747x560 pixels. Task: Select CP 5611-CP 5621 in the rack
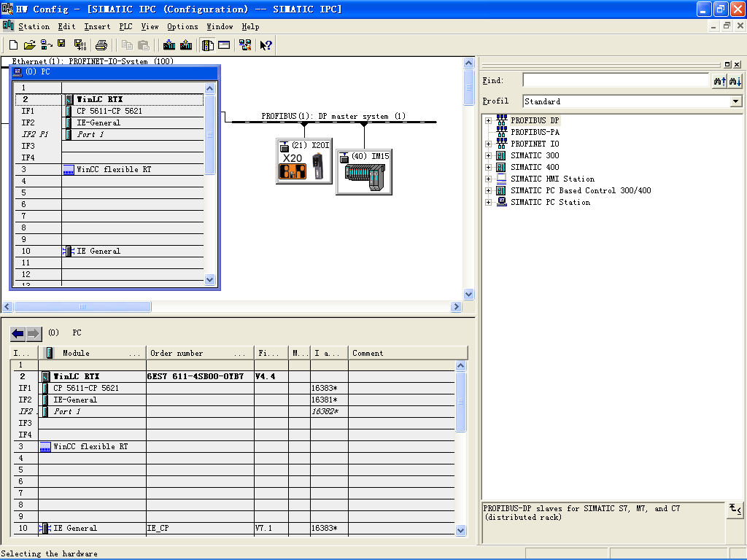click(x=109, y=111)
